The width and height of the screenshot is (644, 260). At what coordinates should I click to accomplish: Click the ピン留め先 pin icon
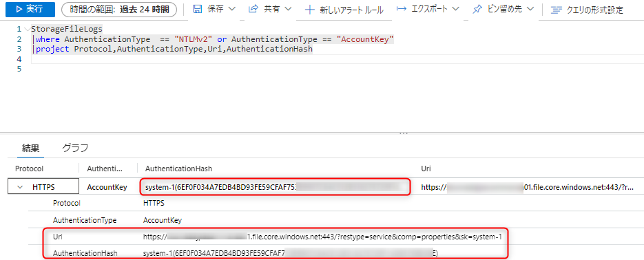[x=477, y=10]
